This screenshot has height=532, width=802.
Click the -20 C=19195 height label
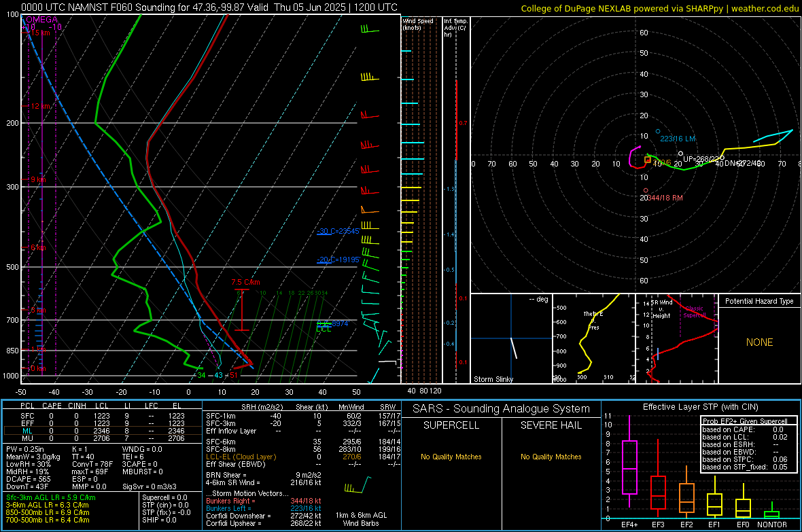338,260
